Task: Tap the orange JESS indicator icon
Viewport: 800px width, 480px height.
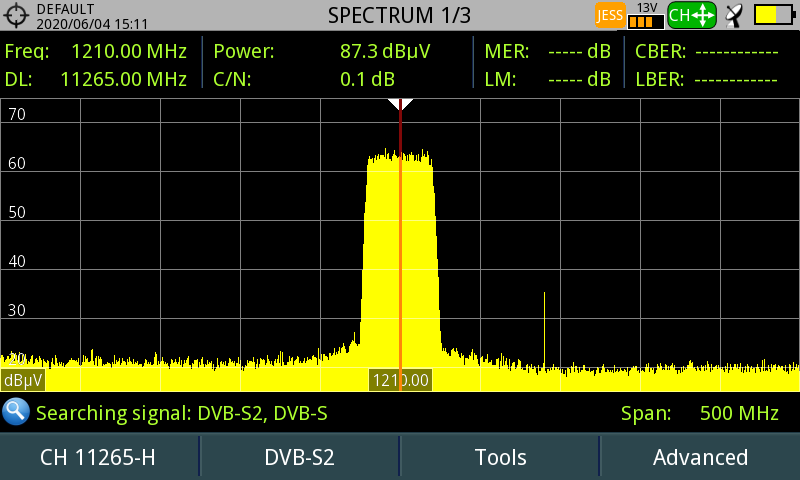Action: 610,15
